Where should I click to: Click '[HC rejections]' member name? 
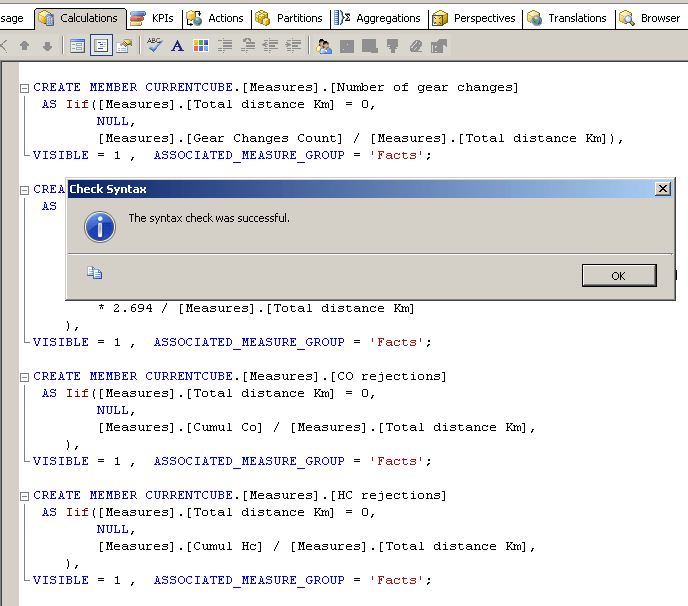tap(388, 495)
